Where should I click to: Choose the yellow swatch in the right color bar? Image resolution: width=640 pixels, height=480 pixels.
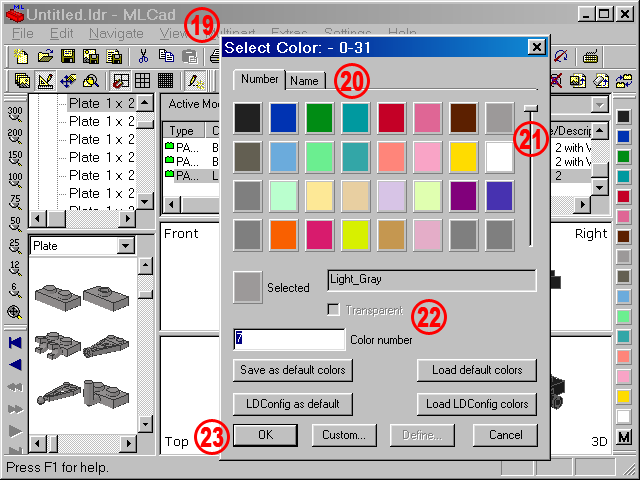pyautogui.click(x=623, y=396)
